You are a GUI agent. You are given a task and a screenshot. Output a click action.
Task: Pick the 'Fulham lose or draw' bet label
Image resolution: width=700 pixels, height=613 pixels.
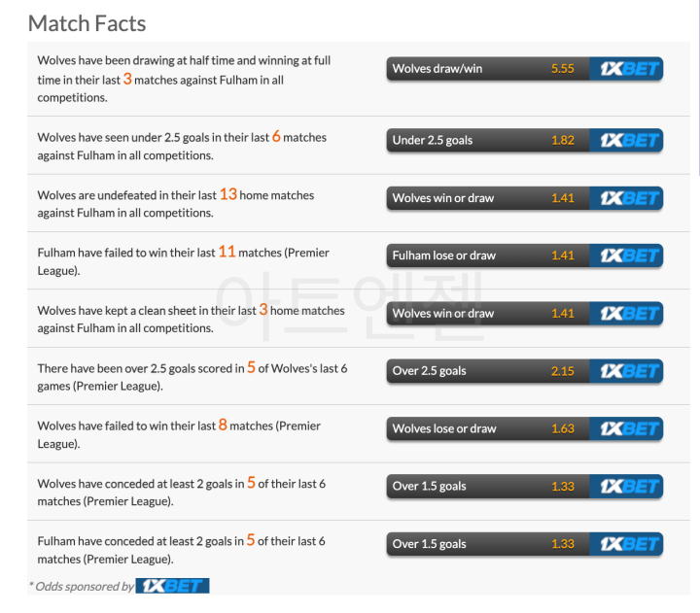pos(443,255)
